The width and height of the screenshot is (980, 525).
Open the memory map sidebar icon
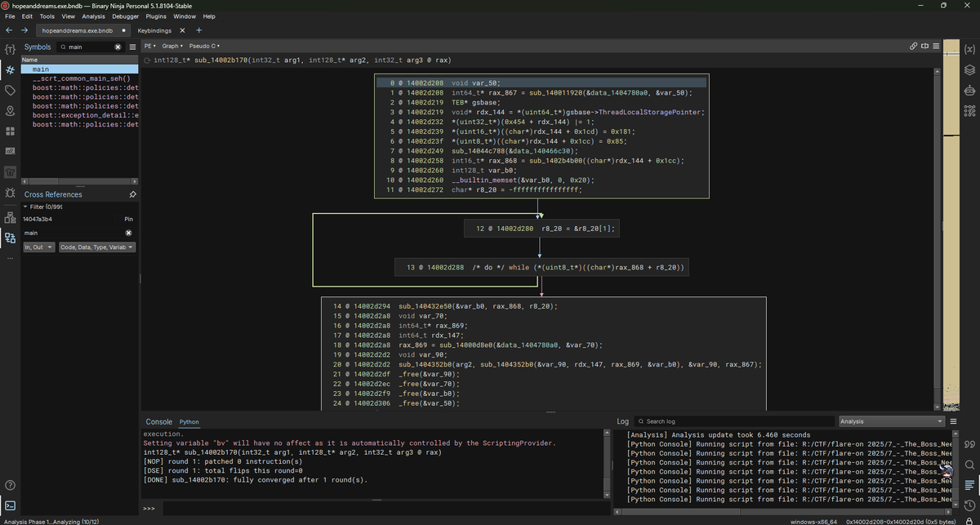[x=11, y=152]
